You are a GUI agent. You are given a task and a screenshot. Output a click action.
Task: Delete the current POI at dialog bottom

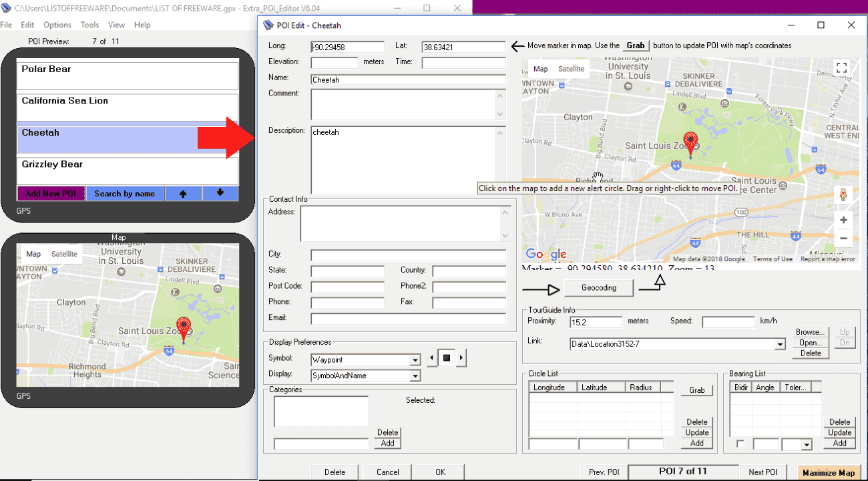pos(335,472)
